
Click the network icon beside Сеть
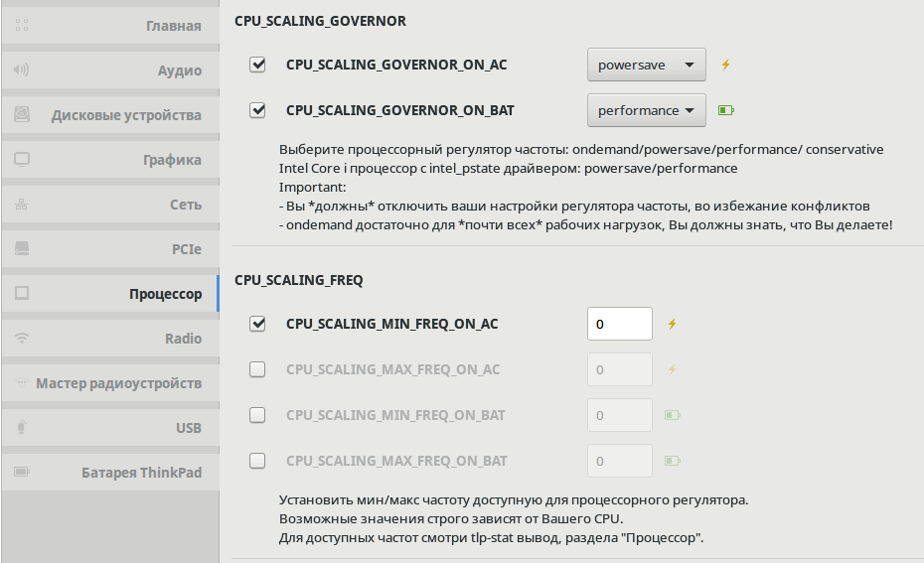coord(22,205)
